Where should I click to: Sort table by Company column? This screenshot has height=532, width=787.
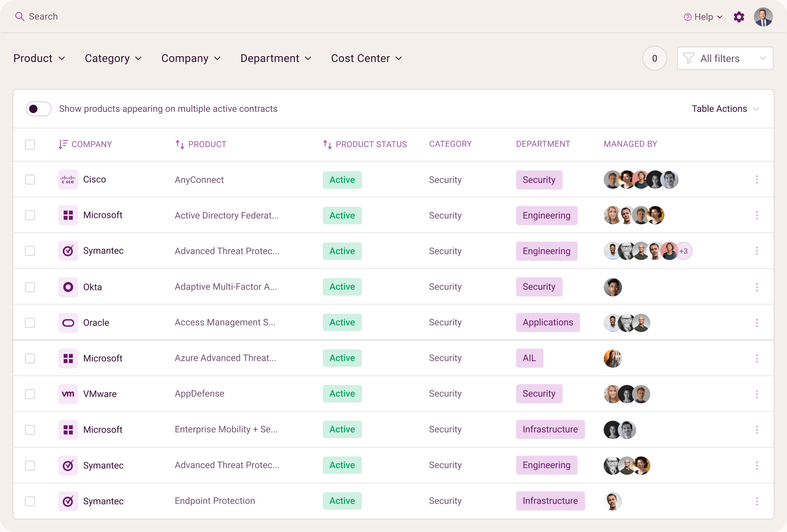(x=85, y=144)
